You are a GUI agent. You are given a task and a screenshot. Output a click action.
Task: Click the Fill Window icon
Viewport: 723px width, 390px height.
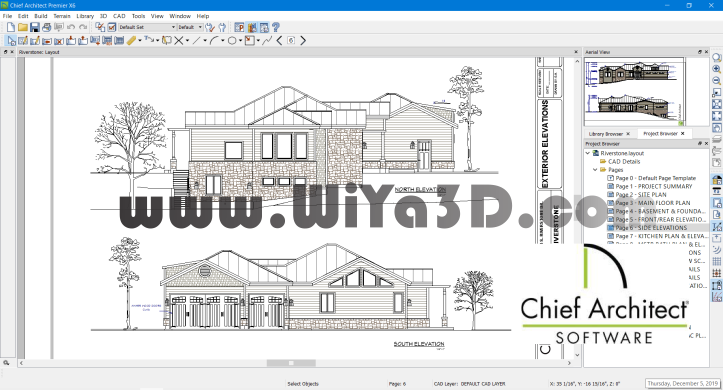717,104
